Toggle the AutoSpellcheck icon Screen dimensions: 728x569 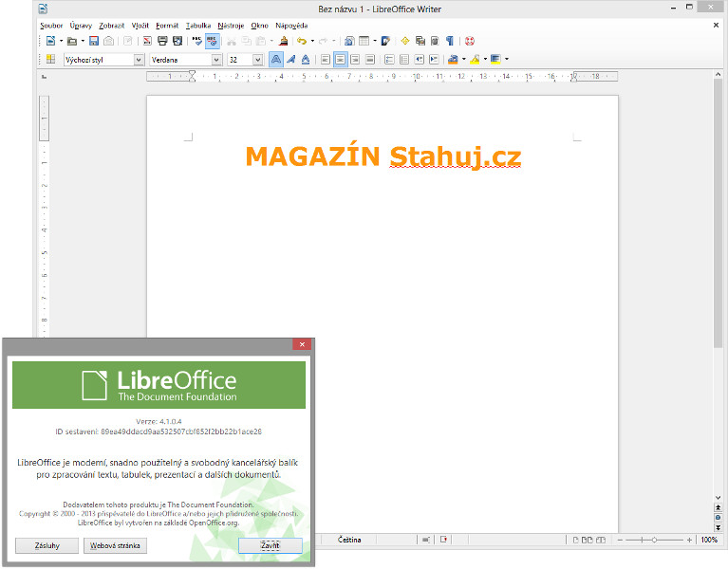click(x=213, y=42)
